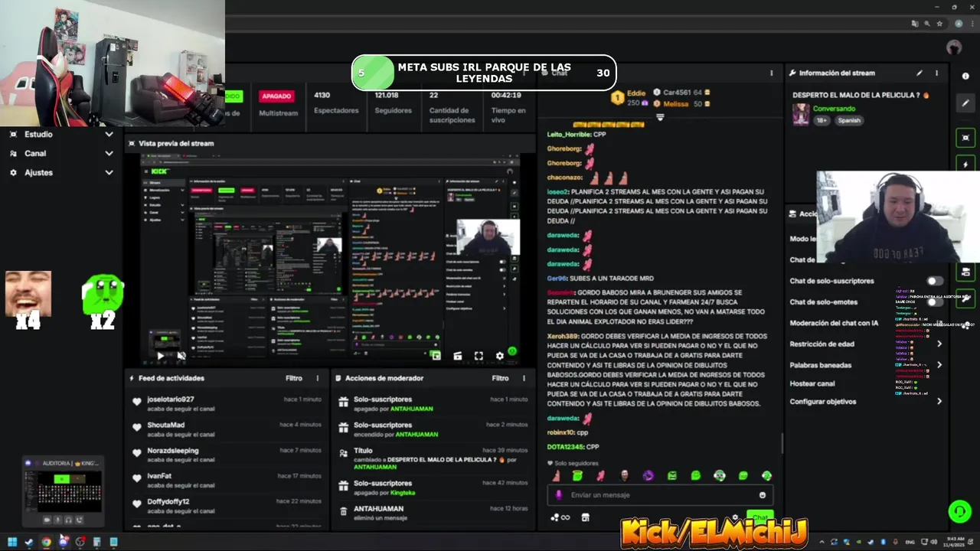Image resolution: width=980 pixels, height=551 pixels.
Task: Click the Spanish language tag
Action: (848, 120)
